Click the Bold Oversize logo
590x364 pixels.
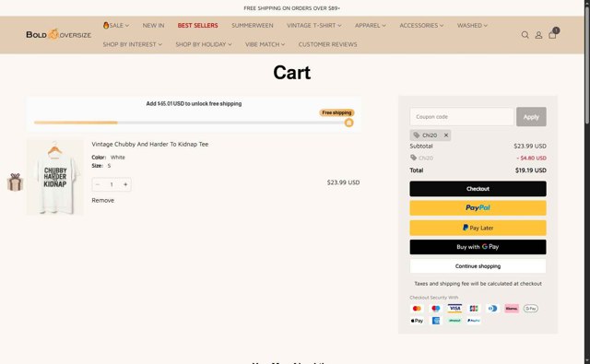pyautogui.click(x=59, y=35)
